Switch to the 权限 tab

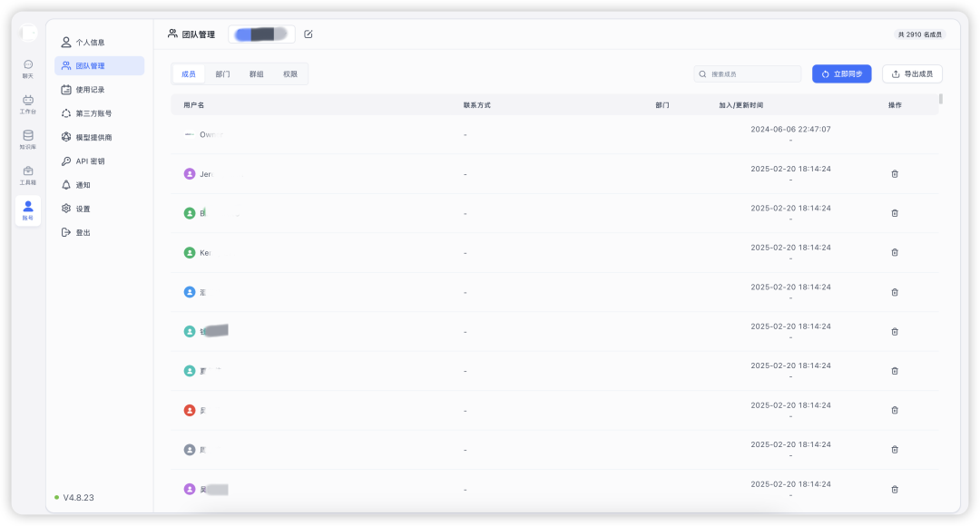[290, 74]
